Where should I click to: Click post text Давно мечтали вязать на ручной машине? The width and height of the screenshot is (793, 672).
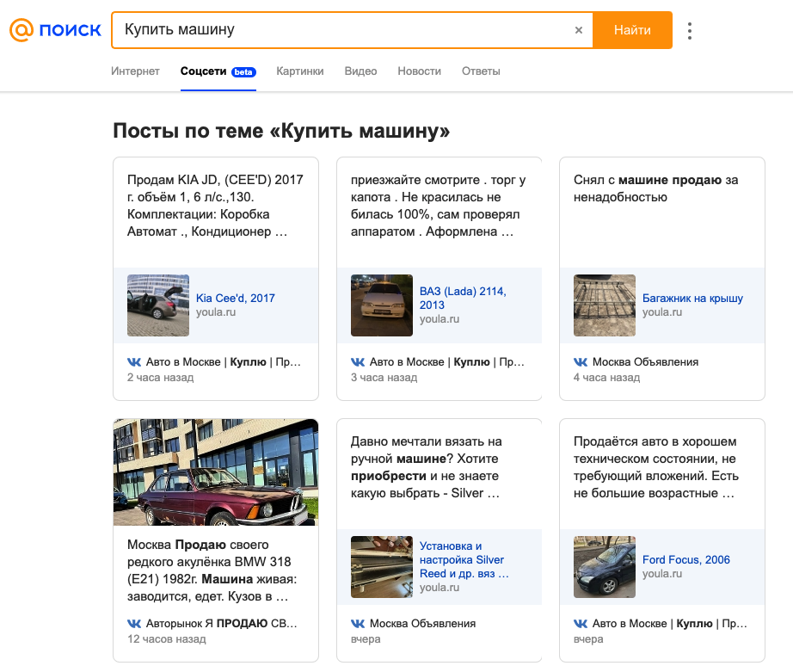coord(427,467)
